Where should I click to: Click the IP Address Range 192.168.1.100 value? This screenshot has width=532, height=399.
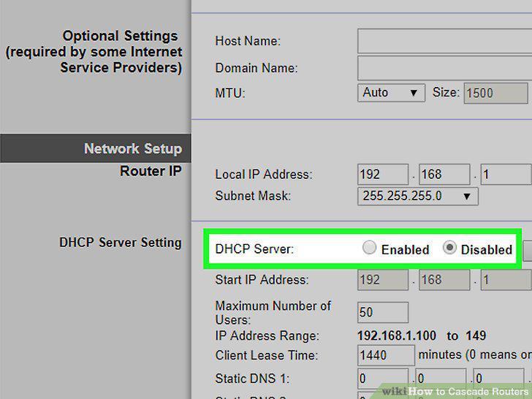click(x=397, y=335)
